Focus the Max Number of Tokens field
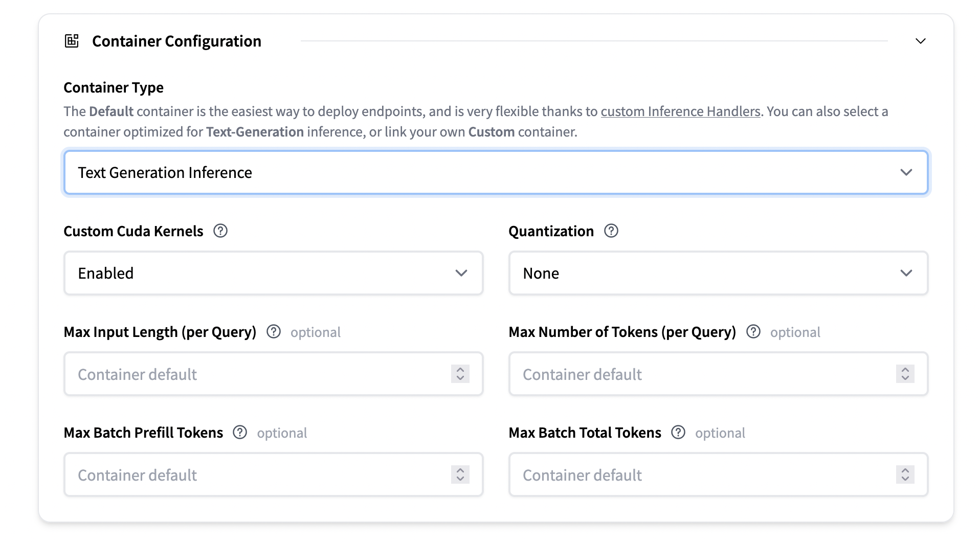 [x=701, y=374]
